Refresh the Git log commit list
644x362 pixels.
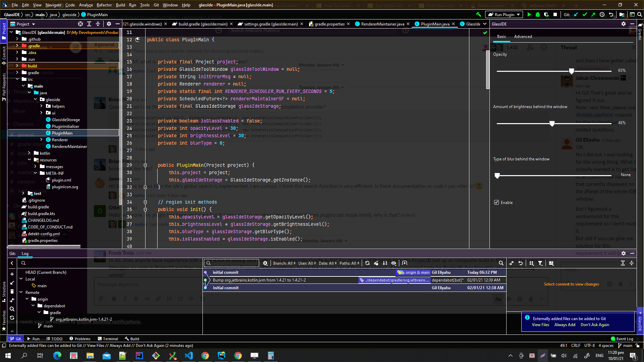367,263
